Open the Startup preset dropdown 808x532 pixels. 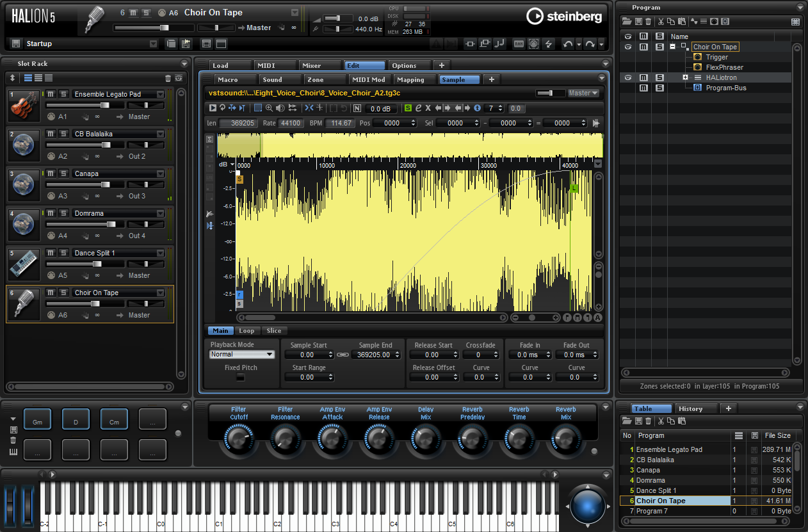pos(154,44)
